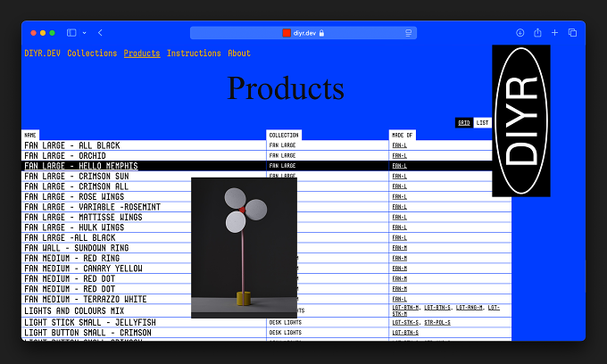Open the Share menu icon
Image resolution: width=607 pixels, height=364 pixels.
click(x=537, y=33)
